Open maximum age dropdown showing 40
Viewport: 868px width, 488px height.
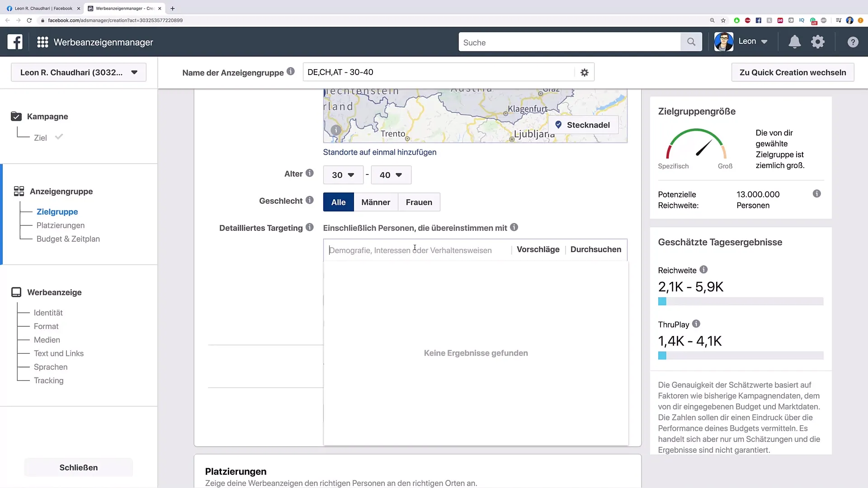pos(391,175)
